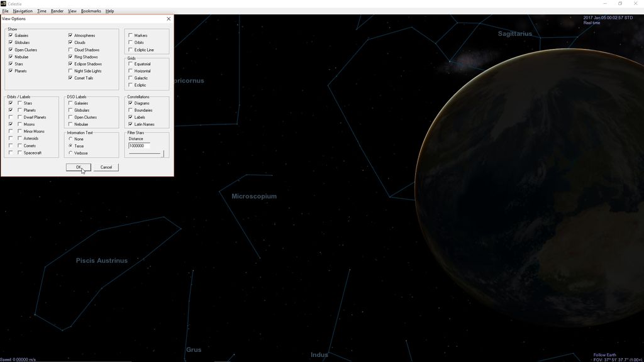Enable Cloud Shadows rendering
644x362 pixels.
[x=70, y=50]
